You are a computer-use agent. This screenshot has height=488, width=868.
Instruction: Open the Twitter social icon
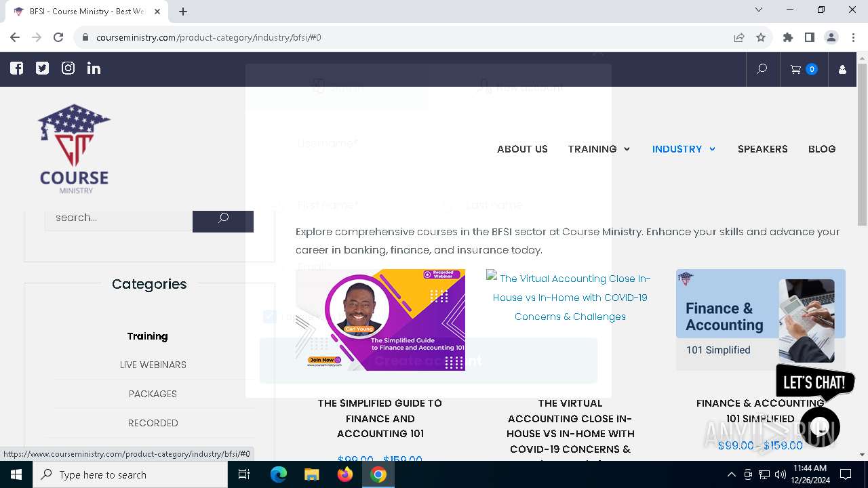tap(43, 68)
